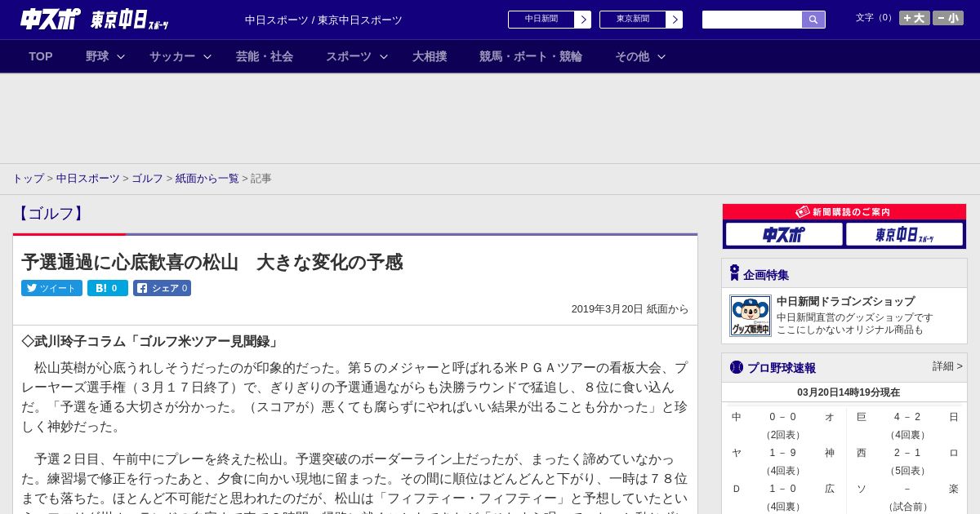
Task: Follow 中日スポーツ breadcrumb link
Action: 88,178
